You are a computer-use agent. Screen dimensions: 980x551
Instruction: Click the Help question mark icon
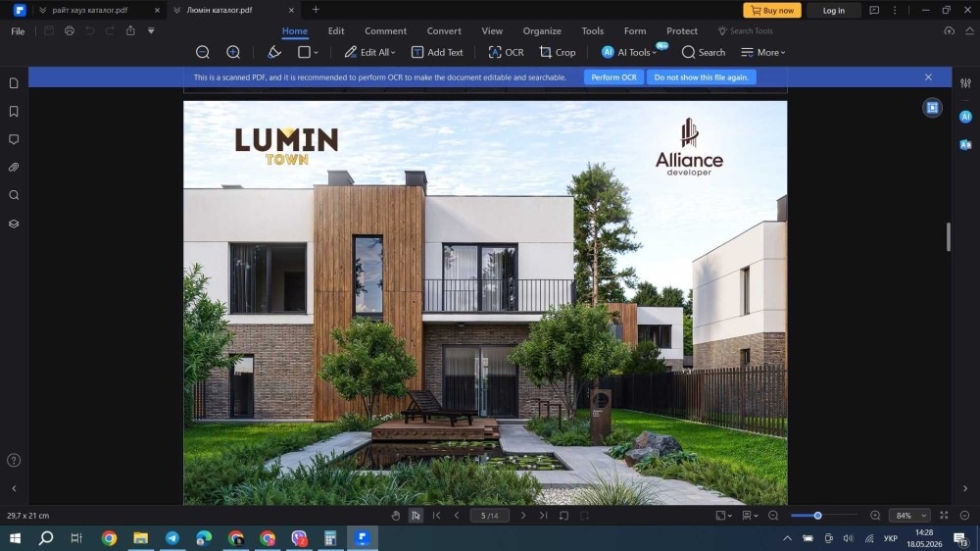pos(14,461)
